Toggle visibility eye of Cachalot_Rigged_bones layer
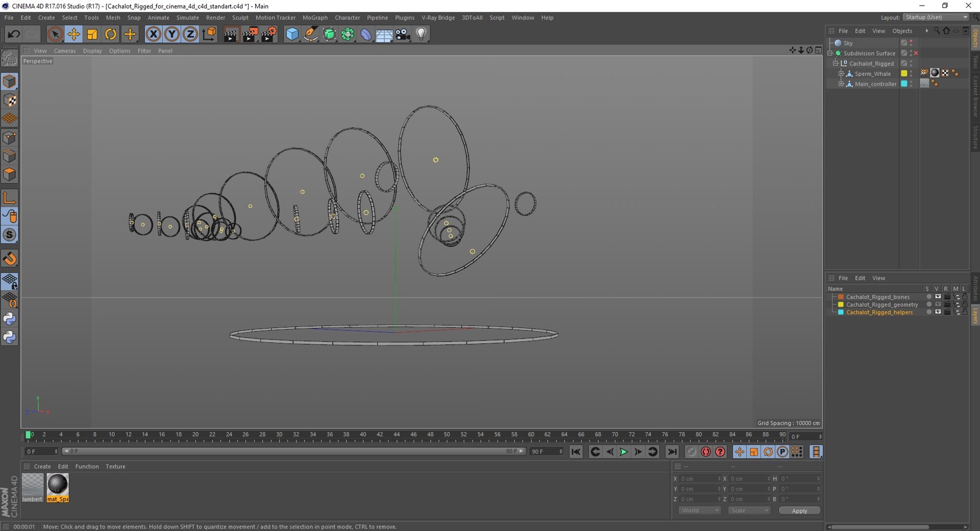980x531 pixels. pyautogui.click(x=938, y=297)
